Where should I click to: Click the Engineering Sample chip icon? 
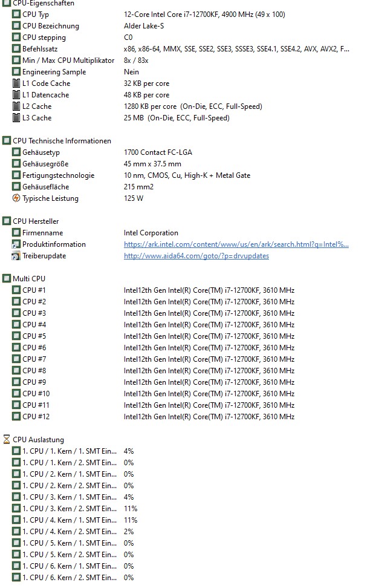16,71
